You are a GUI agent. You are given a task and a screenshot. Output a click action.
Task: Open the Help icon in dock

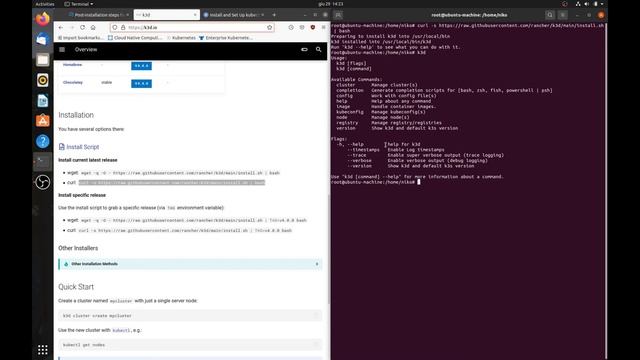pos(42,141)
